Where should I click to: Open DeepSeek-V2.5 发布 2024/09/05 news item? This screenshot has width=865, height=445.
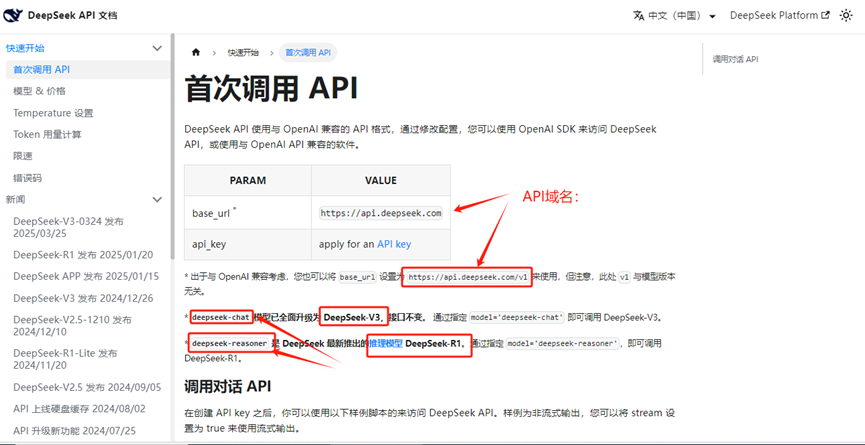tap(87, 387)
